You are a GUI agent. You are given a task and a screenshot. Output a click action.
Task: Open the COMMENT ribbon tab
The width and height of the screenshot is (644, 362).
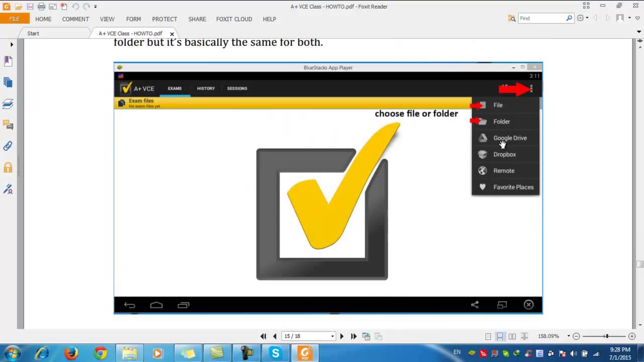point(75,19)
